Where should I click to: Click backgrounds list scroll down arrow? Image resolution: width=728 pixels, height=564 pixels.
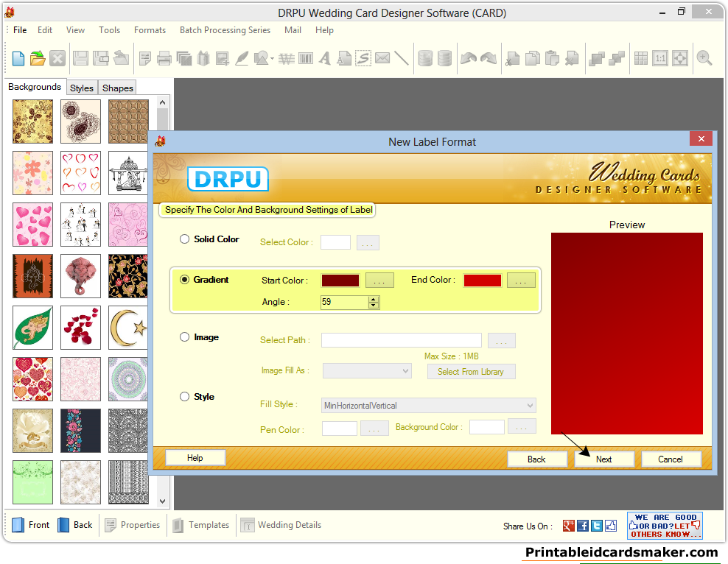[x=163, y=501]
